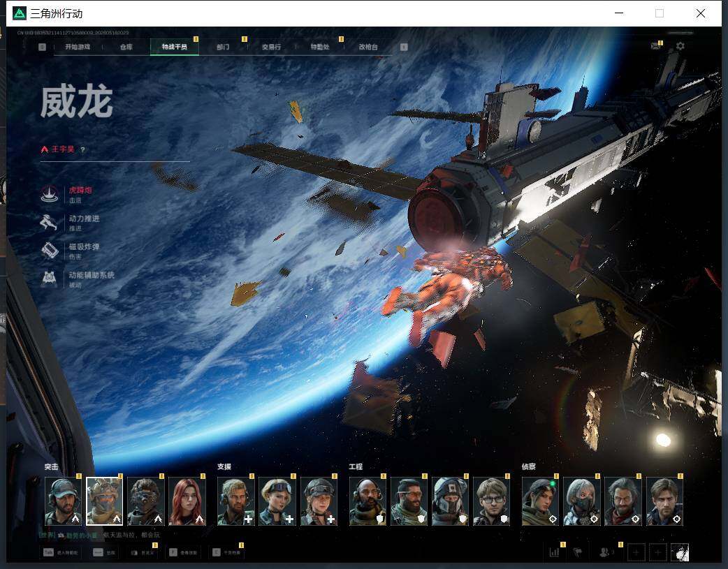Click the question mark beside 王宇昊

pos(82,149)
